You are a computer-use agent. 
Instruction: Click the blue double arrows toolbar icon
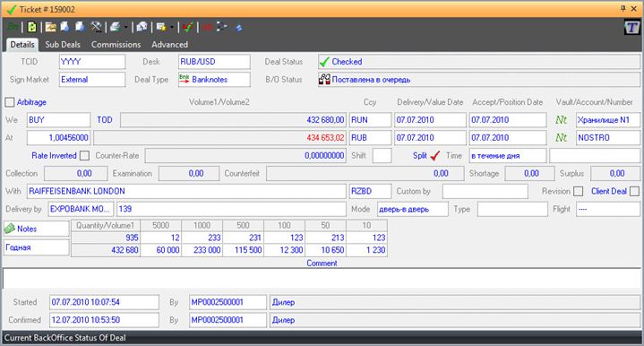coord(238,28)
